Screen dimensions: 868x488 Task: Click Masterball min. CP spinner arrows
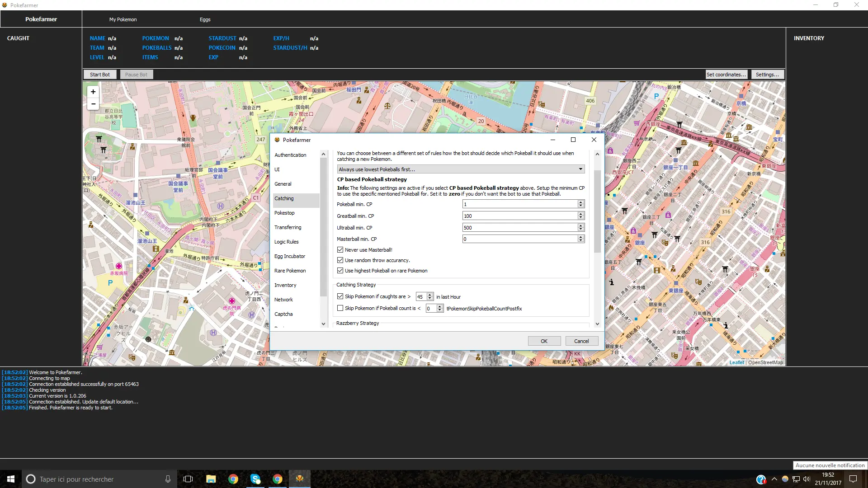click(580, 239)
